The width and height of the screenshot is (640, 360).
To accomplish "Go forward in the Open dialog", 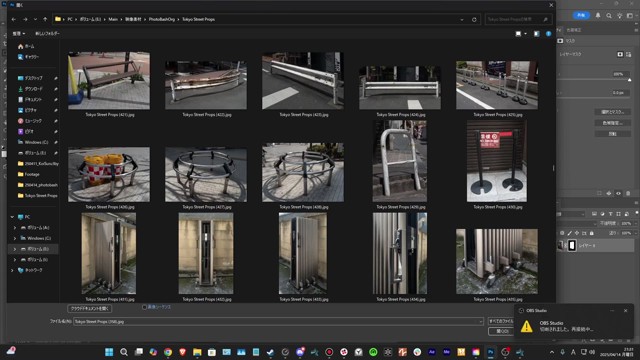I will point(25,19).
